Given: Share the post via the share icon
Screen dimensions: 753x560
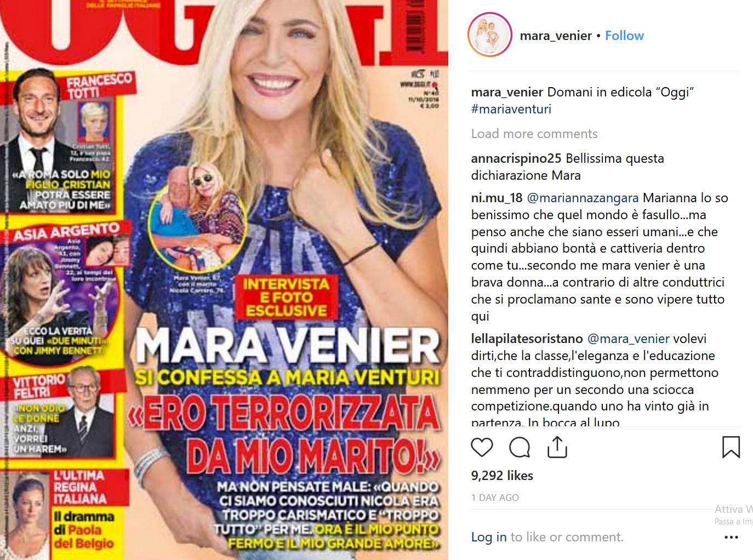Looking at the screenshot, I should (557, 447).
